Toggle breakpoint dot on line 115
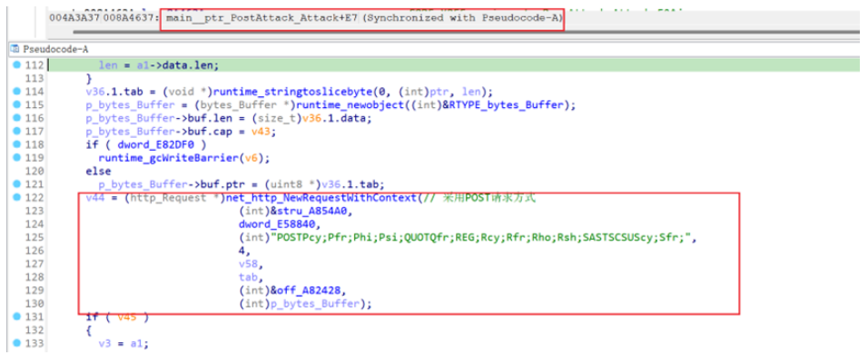868x355 pixels. (x=16, y=104)
